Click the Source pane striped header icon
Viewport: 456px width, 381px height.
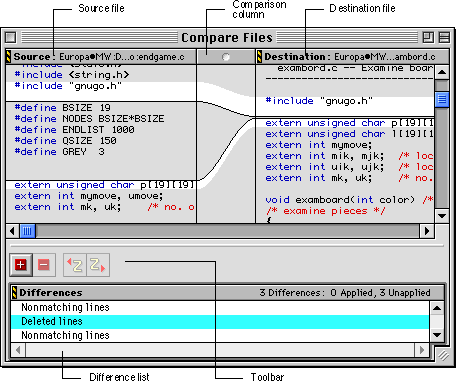coord(8,57)
